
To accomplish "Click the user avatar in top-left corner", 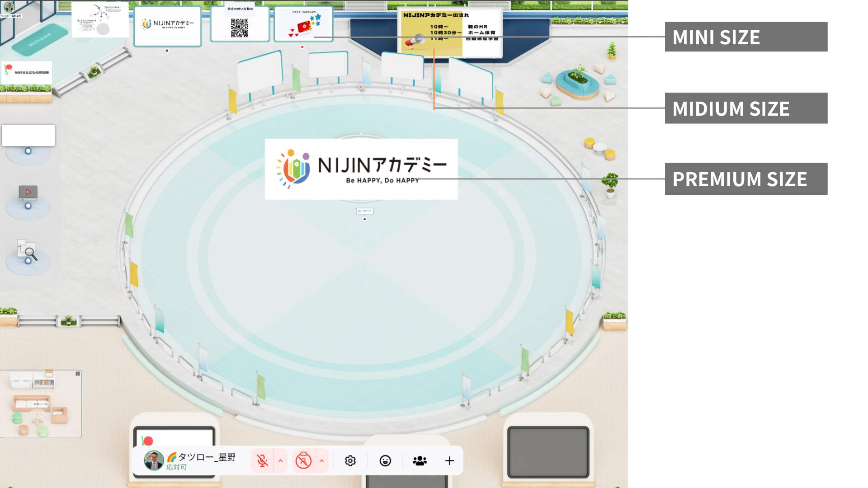I will [x=9, y=7].
